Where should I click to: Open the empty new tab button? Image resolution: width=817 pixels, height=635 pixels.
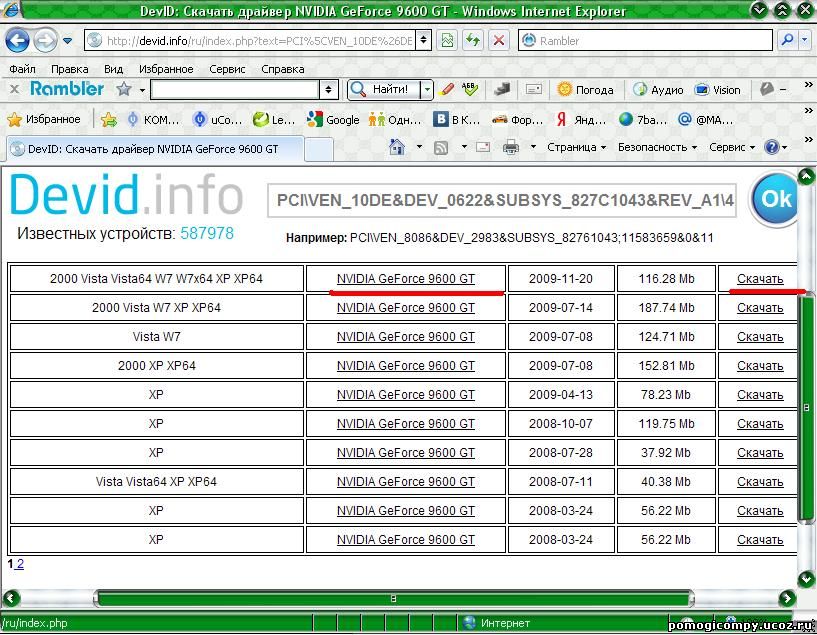pos(319,150)
